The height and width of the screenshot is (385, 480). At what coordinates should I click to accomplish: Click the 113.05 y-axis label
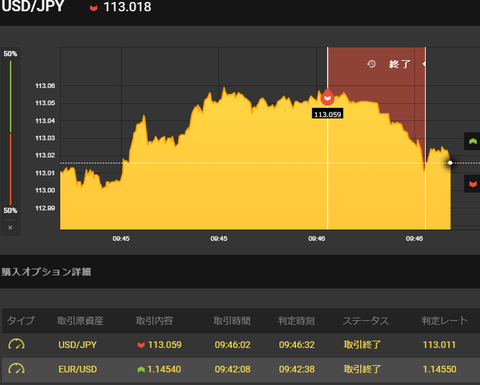[45, 103]
